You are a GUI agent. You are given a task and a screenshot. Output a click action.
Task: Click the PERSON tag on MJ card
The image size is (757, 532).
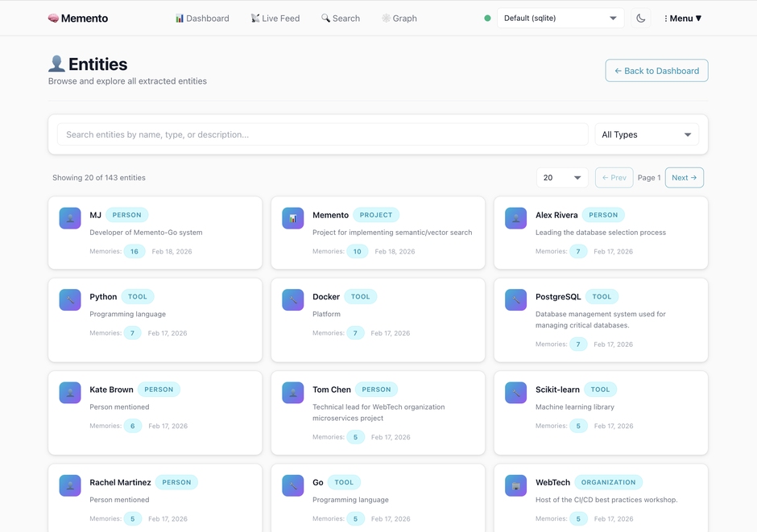[x=127, y=215]
